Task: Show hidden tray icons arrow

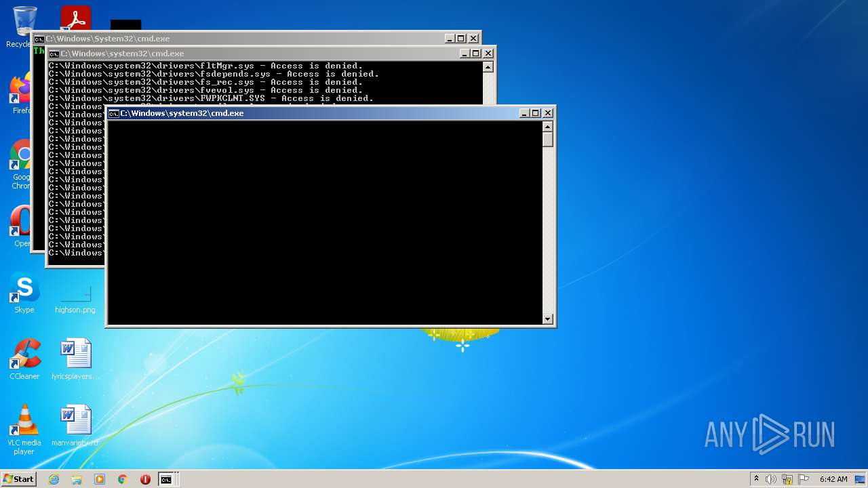Action: click(756, 479)
